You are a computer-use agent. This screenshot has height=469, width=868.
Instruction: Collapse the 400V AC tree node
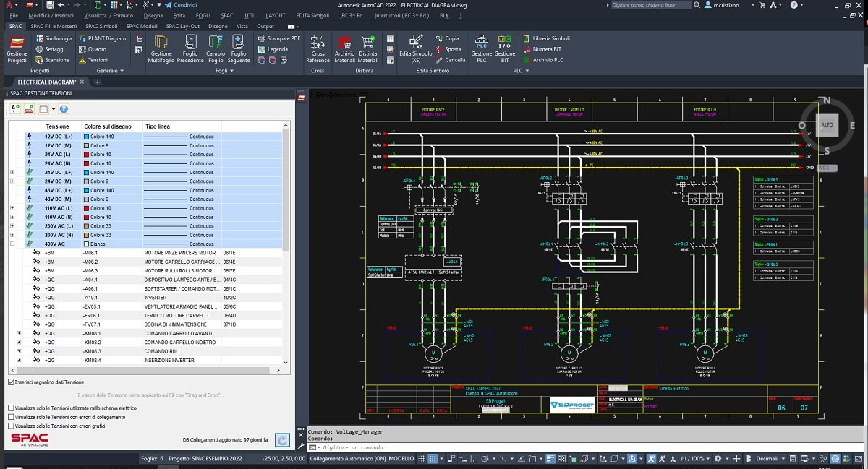(12, 244)
